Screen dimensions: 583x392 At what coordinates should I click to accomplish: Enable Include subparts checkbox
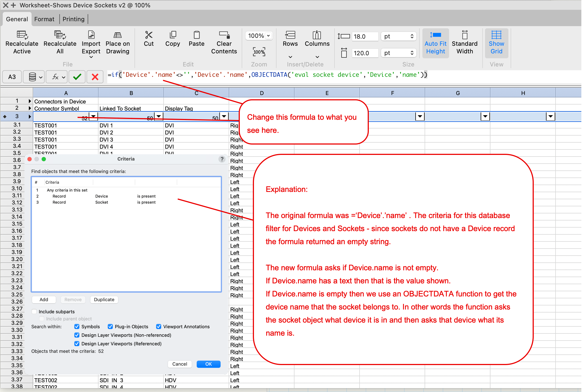(x=35, y=311)
